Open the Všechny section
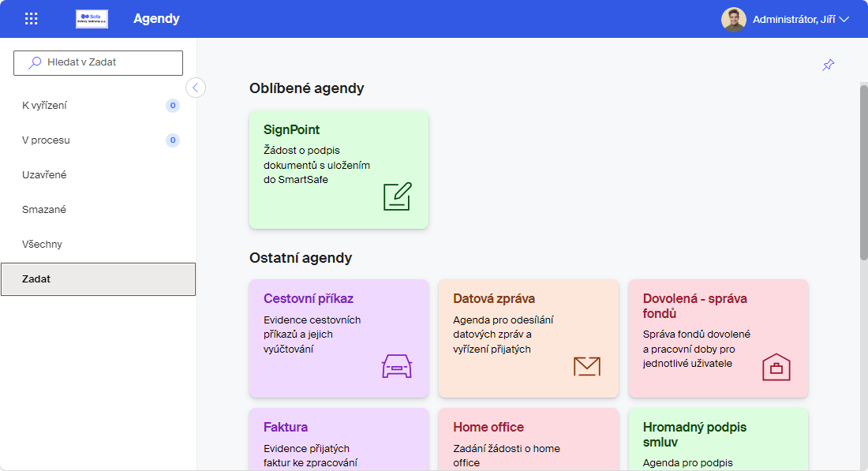868x471 pixels. pyautogui.click(x=99, y=244)
